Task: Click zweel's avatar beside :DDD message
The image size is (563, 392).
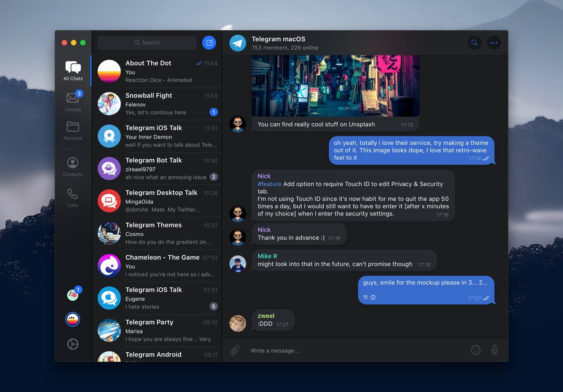Action: pos(238,323)
